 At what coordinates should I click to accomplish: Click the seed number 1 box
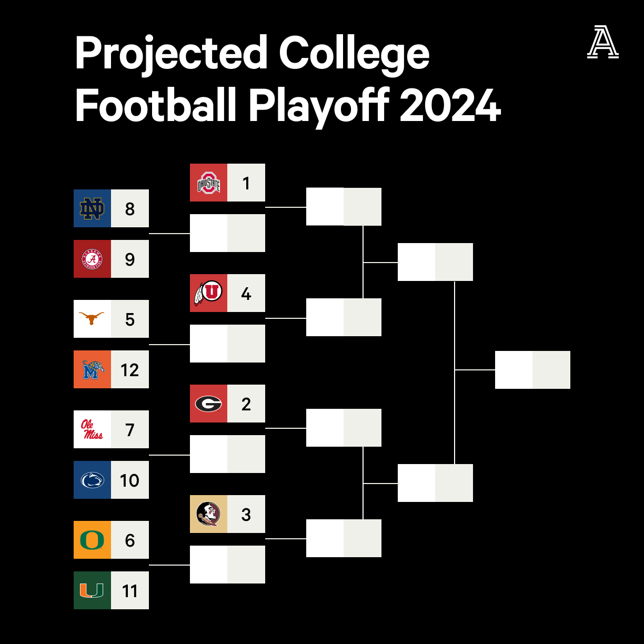[x=246, y=183]
